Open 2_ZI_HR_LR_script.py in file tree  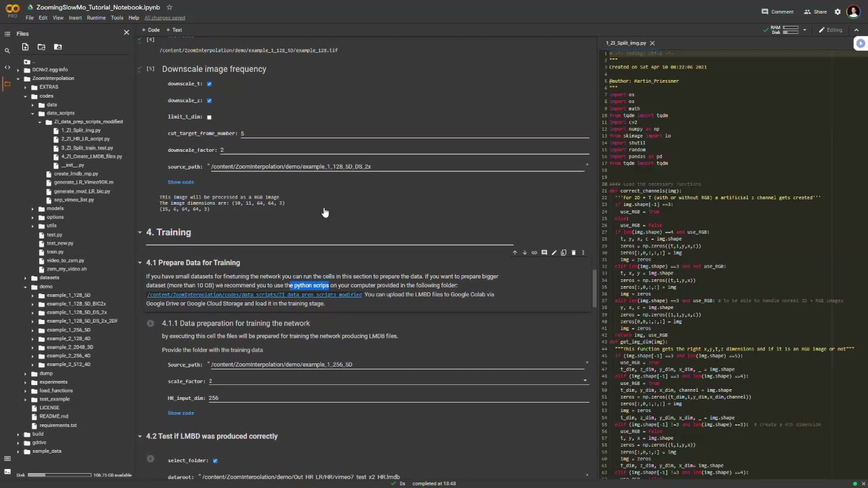[86, 139]
